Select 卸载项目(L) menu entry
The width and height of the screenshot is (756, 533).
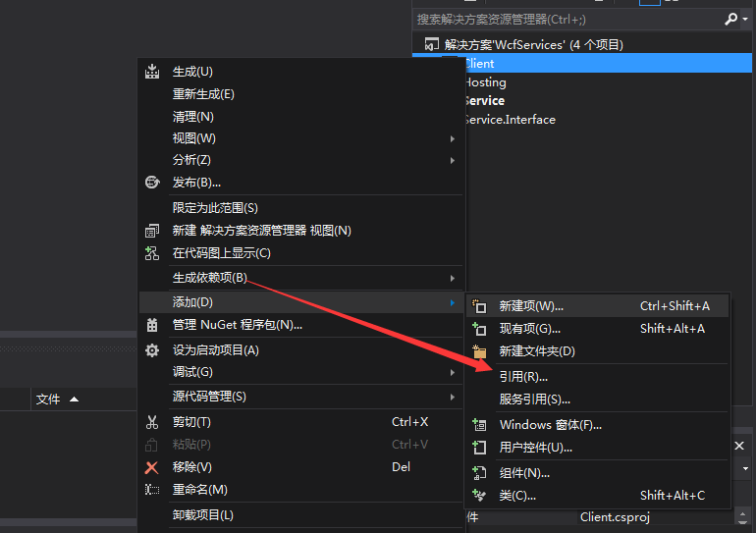click(x=300, y=515)
